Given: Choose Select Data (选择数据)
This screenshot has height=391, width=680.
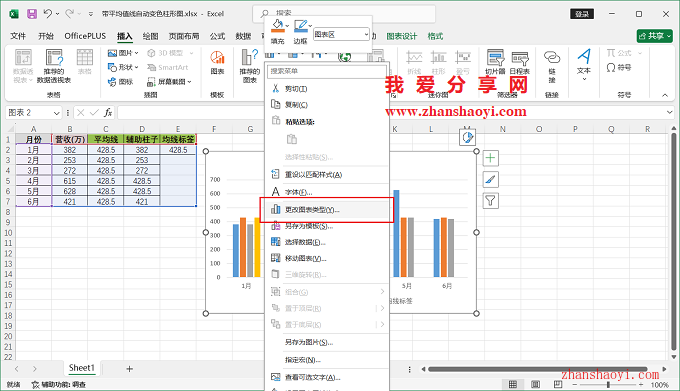Looking at the screenshot, I should (x=327, y=242).
